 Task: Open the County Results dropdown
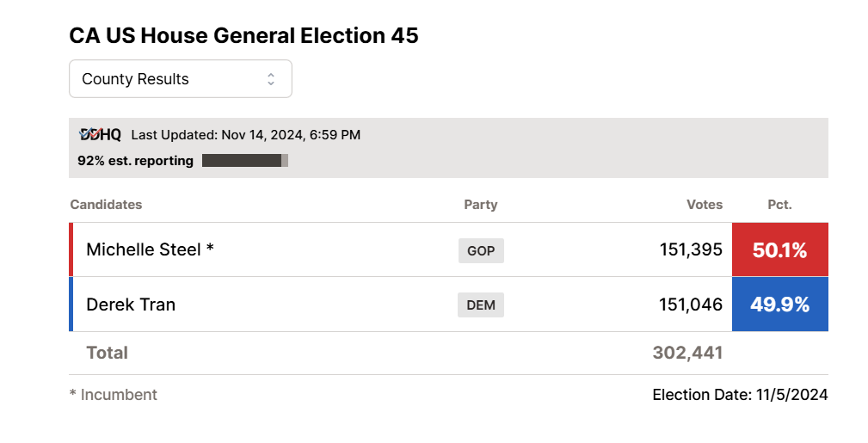[181, 79]
